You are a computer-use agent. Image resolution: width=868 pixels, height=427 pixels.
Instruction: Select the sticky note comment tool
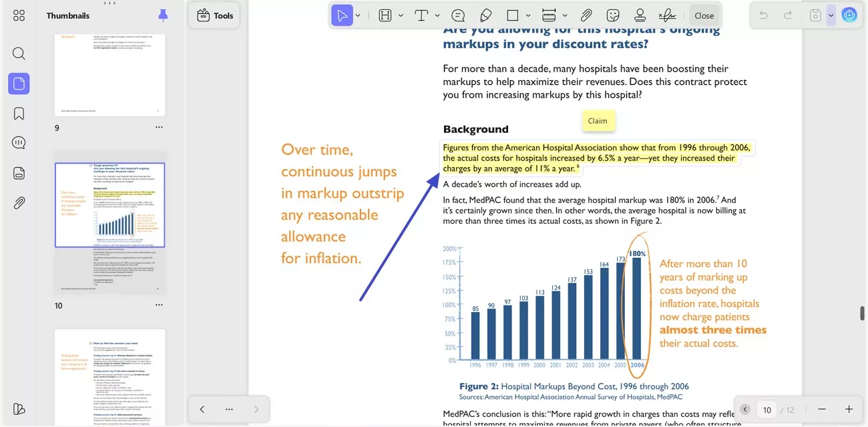pyautogui.click(x=458, y=15)
